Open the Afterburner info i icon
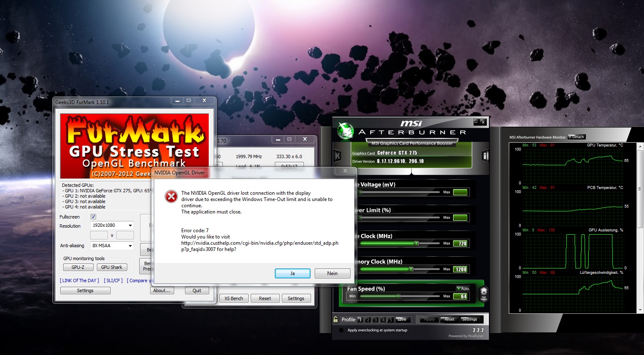Viewport: 644px width, 355px height. tap(485, 156)
